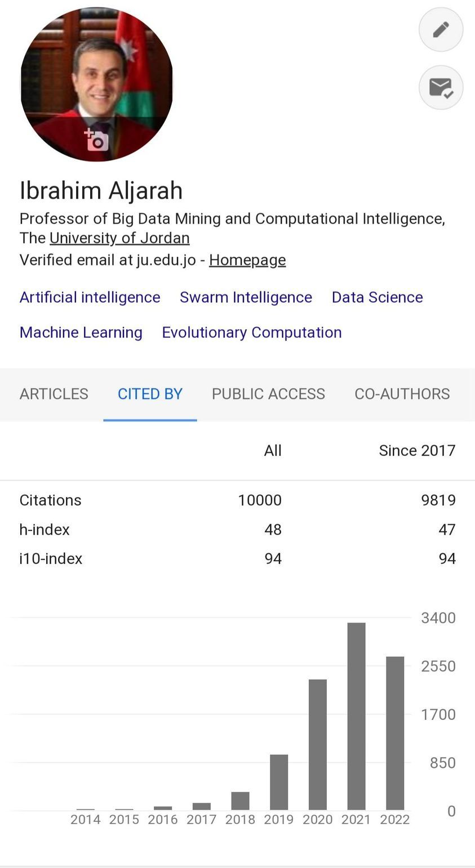
Task: Open the profile picture thumbnail
Action: coord(96,84)
